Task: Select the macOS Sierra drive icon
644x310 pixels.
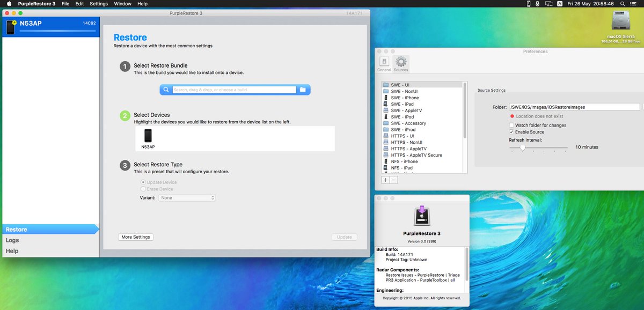Action: tap(621, 21)
